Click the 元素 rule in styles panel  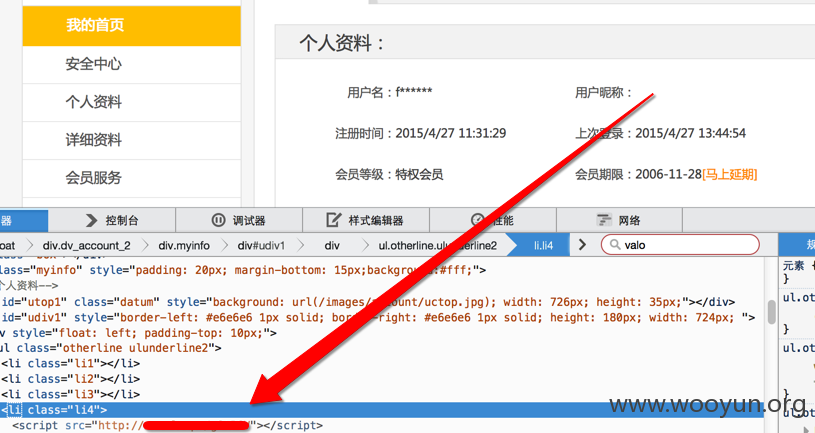(x=793, y=266)
